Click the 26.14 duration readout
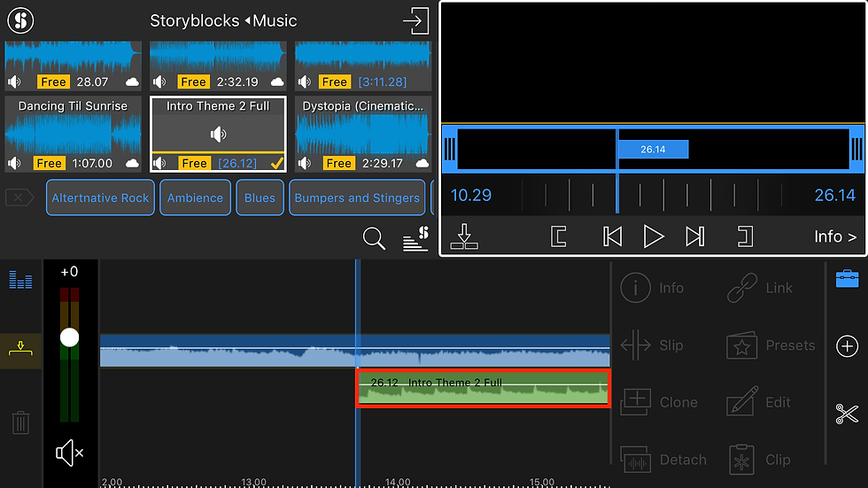The height and width of the screenshot is (488, 868). pos(834,196)
